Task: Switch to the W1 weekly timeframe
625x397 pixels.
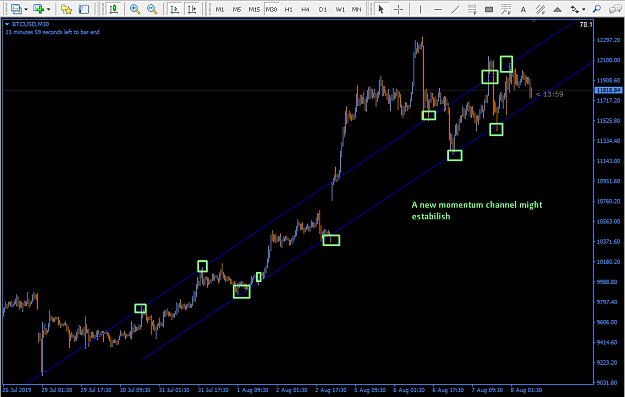Action: point(340,9)
